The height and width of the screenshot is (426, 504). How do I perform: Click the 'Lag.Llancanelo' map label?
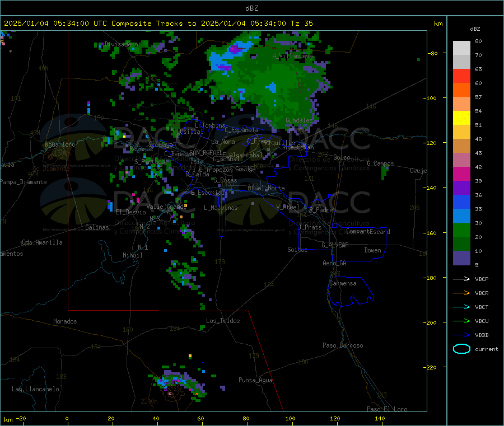(x=35, y=389)
